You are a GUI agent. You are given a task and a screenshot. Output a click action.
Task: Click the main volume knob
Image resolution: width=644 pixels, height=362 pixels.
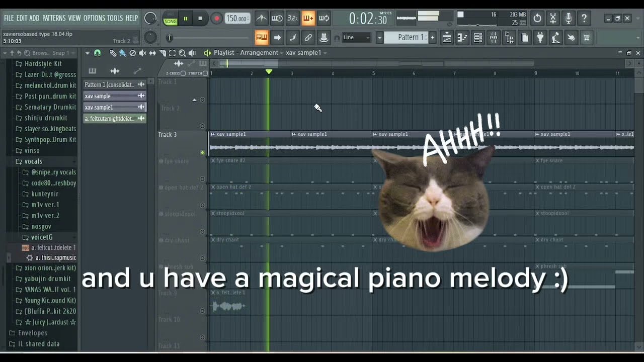pos(150,19)
